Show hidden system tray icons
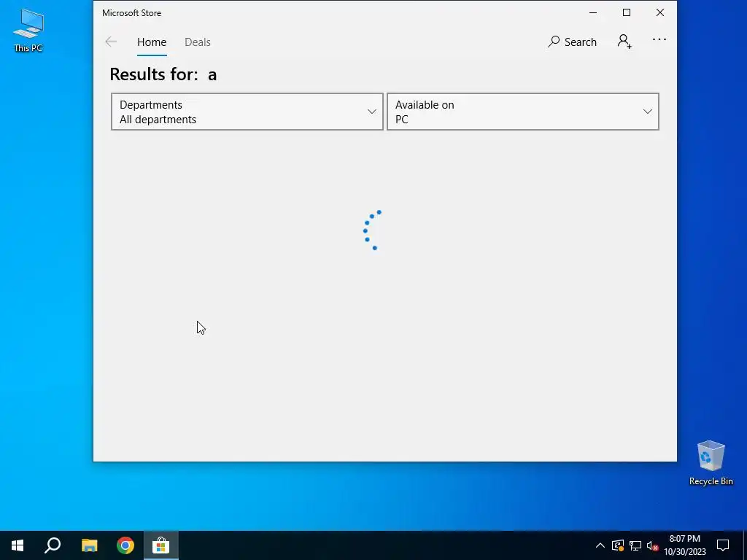The image size is (747, 560). pos(600,545)
